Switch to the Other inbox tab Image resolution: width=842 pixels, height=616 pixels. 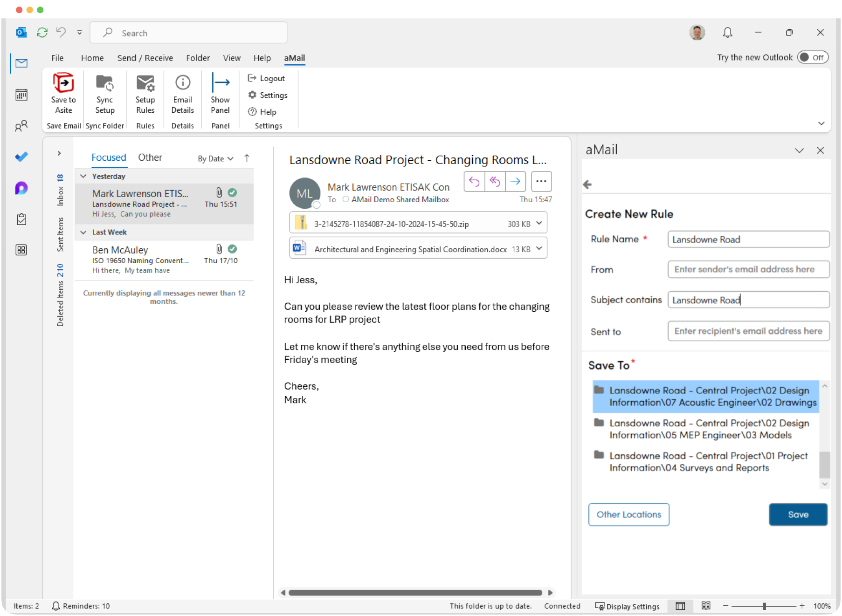(x=150, y=157)
